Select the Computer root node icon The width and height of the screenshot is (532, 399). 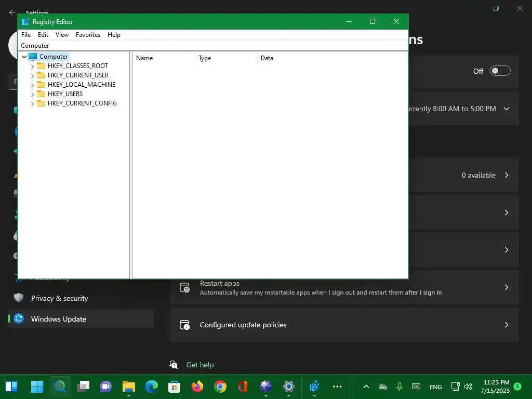(33, 56)
